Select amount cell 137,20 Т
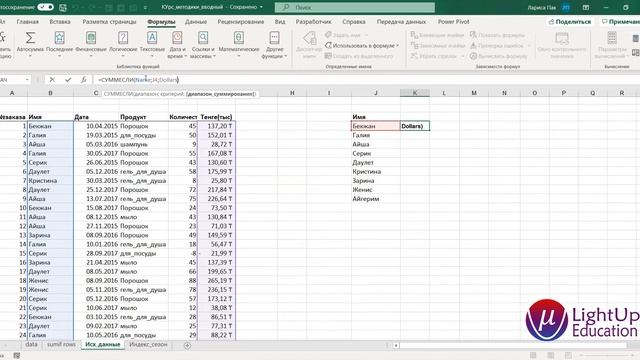640x360 pixels. click(216, 126)
